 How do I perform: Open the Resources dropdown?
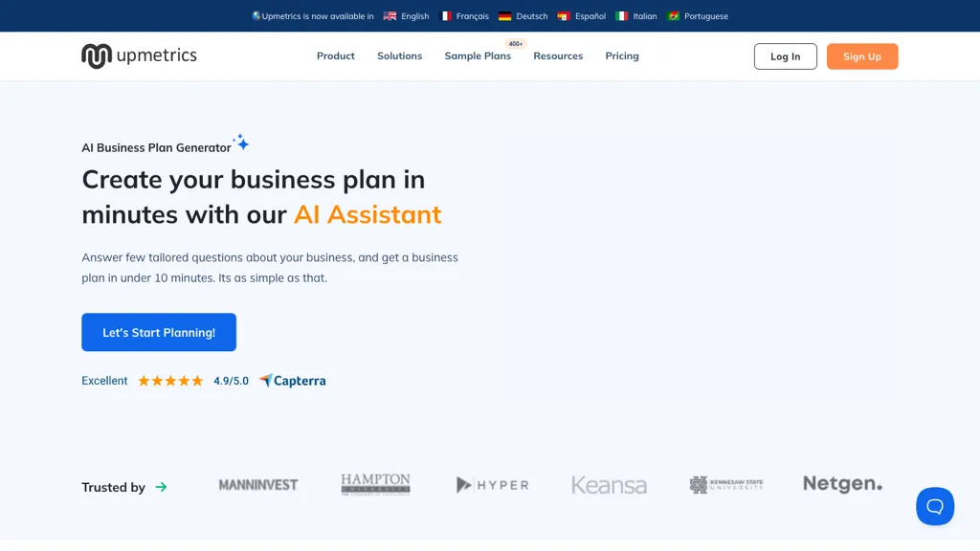[x=558, y=55]
